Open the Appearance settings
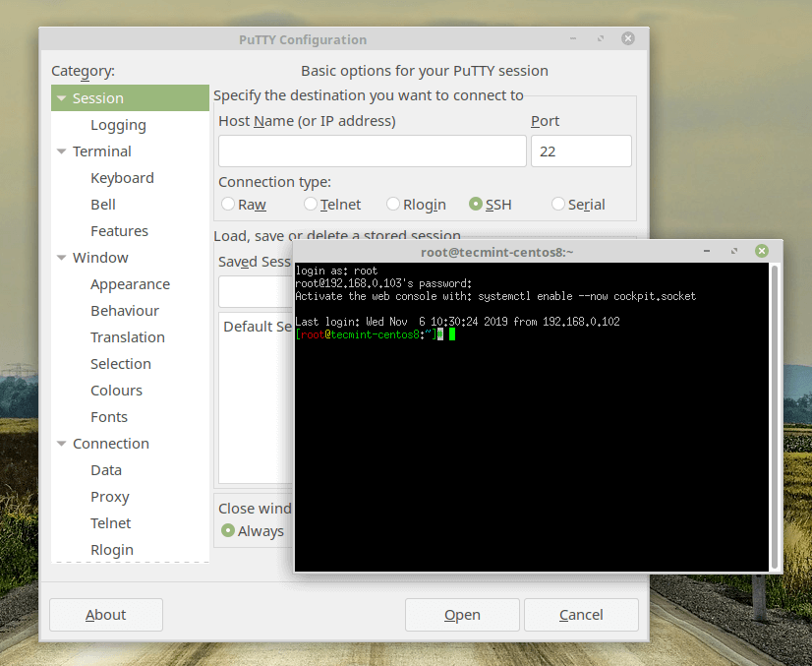The width and height of the screenshot is (812, 666). (x=129, y=283)
